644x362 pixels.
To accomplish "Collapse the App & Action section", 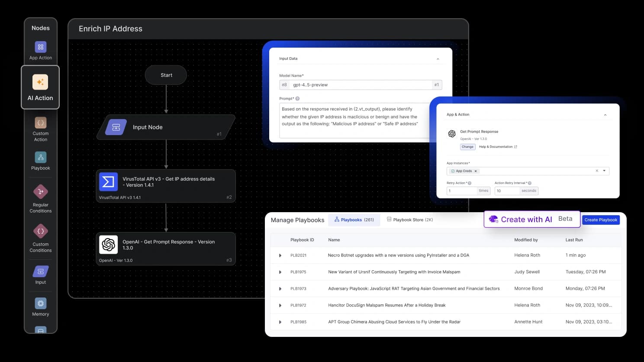I will [x=605, y=115].
